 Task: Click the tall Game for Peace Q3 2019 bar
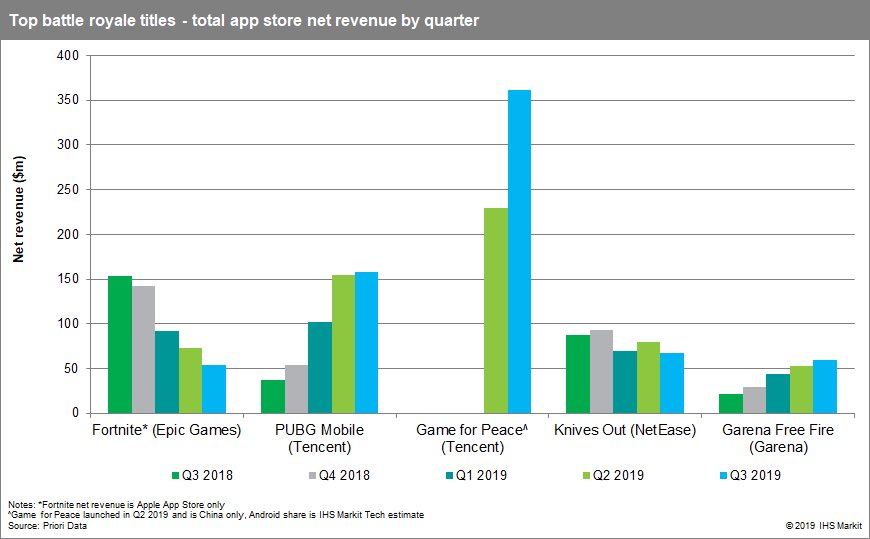[519, 251]
